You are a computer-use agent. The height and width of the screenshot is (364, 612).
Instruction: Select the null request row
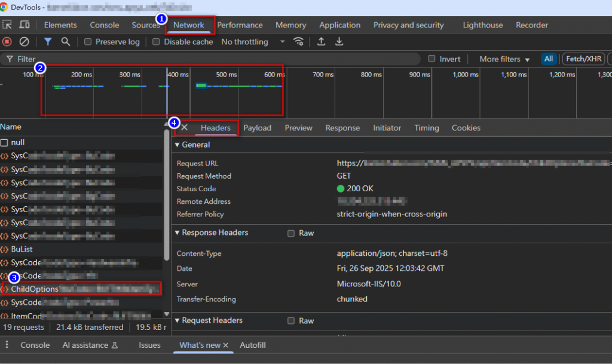[x=81, y=142]
